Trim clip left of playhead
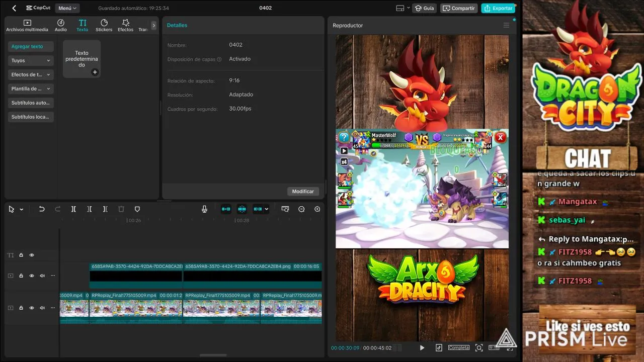The image size is (644, 362). pyautogui.click(x=89, y=209)
